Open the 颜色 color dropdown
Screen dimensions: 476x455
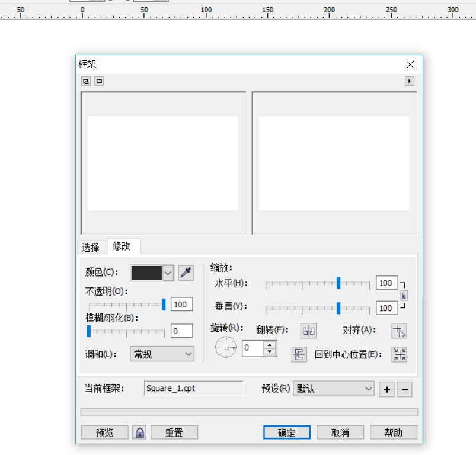[x=168, y=273]
